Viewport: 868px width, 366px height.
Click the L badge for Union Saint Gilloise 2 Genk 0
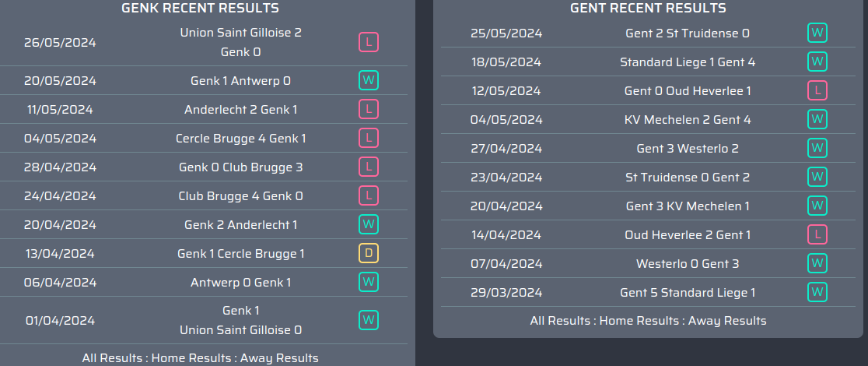coord(369,42)
